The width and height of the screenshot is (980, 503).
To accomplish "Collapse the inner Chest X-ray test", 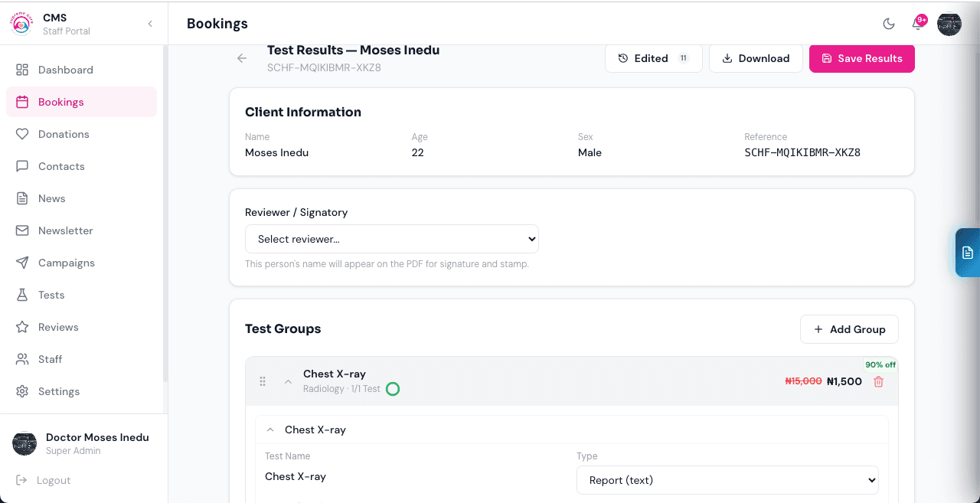I will [270, 430].
